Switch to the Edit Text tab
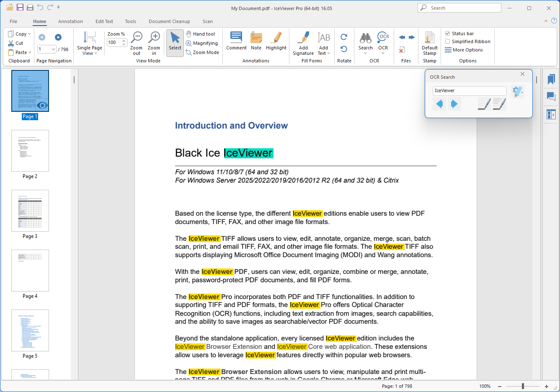The width and height of the screenshot is (560, 392). (104, 21)
